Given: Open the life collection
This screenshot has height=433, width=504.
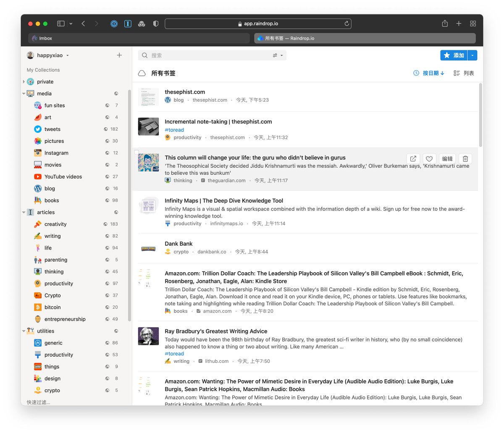Looking at the screenshot, I should tap(76, 248).
